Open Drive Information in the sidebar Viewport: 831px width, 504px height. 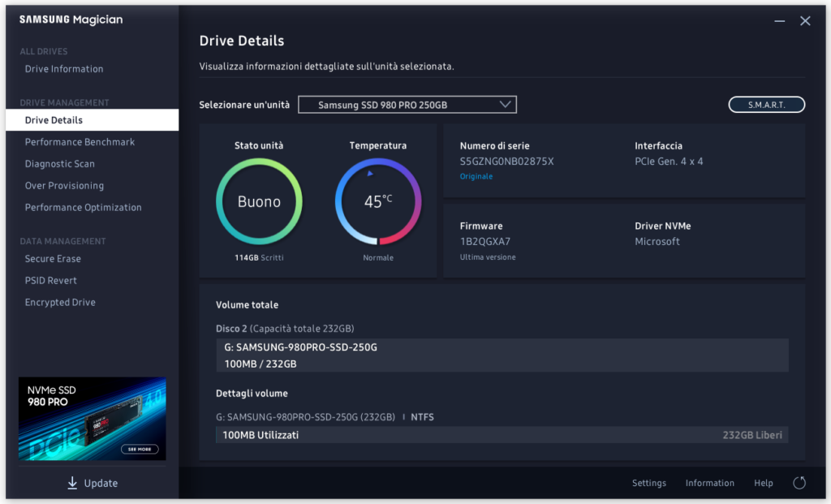click(x=64, y=69)
